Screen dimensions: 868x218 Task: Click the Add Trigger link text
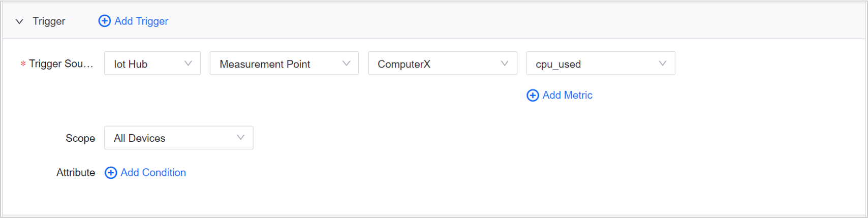tap(141, 21)
